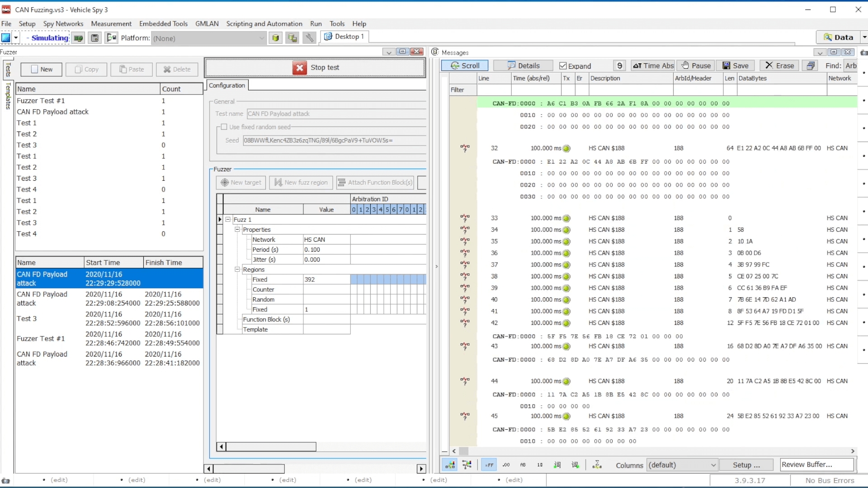Toggle the Expand checkbox
The height and width of the screenshot is (488, 868).
tap(563, 66)
